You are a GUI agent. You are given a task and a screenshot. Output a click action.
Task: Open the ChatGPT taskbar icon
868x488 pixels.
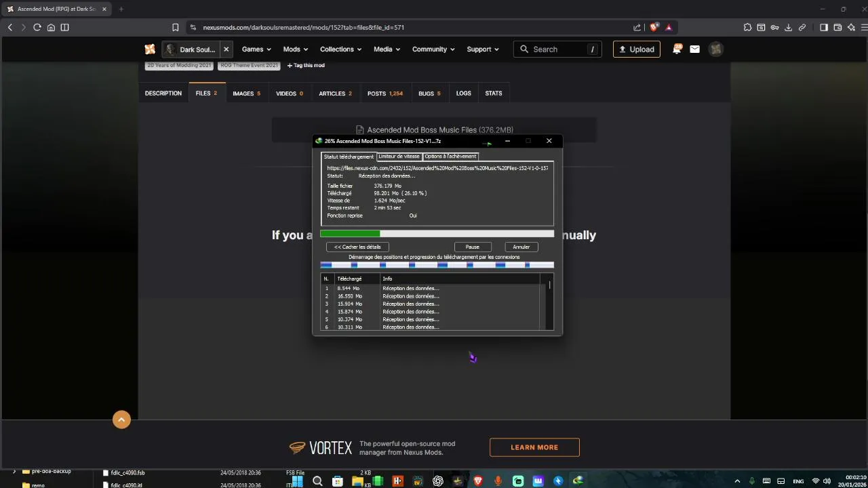point(438,481)
